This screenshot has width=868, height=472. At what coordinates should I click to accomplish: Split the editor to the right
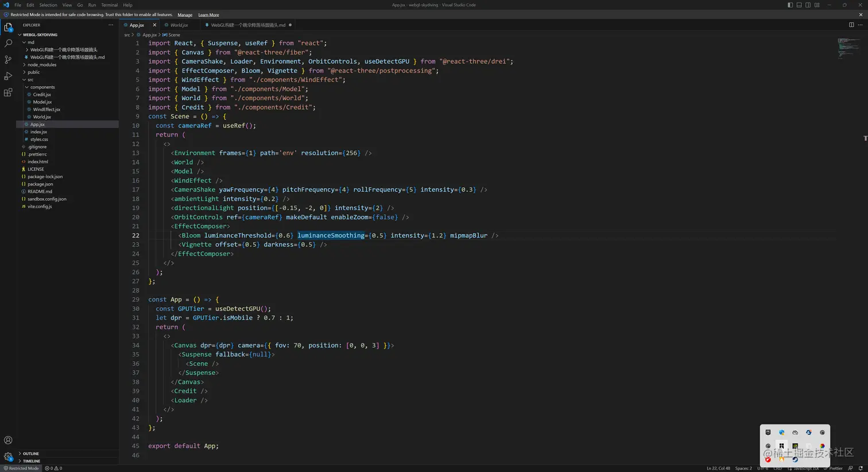[x=851, y=25]
